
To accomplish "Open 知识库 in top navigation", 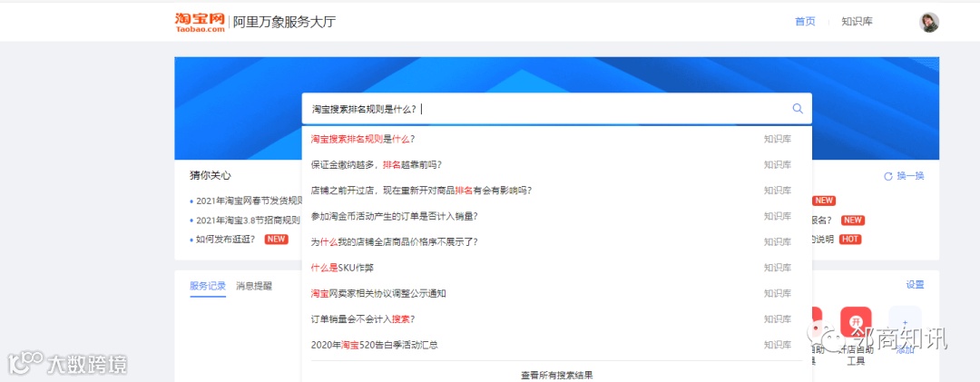I will pyautogui.click(x=857, y=21).
